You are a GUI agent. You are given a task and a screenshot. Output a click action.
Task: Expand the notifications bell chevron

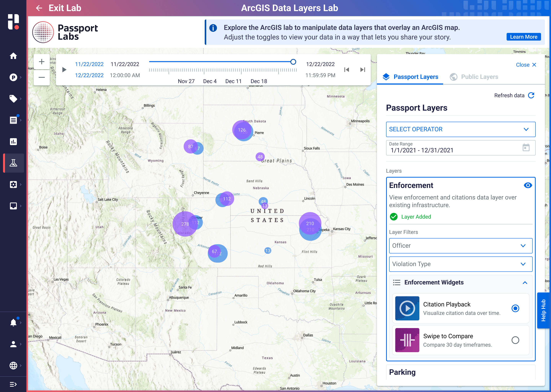(21, 323)
